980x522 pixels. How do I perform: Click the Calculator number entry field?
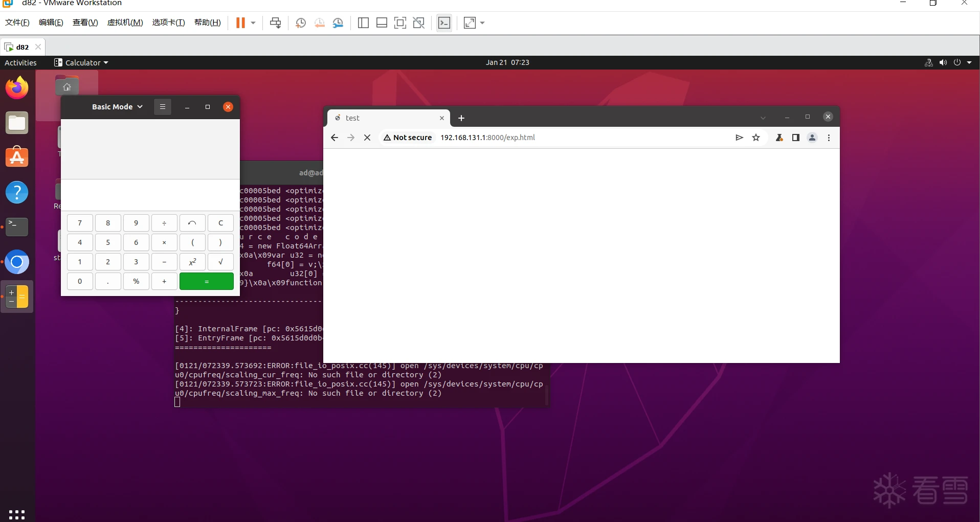[x=150, y=195]
